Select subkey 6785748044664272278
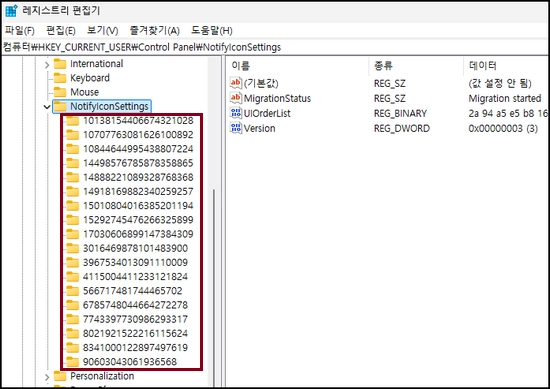This screenshot has height=389, width=550. [x=135, y=305]
